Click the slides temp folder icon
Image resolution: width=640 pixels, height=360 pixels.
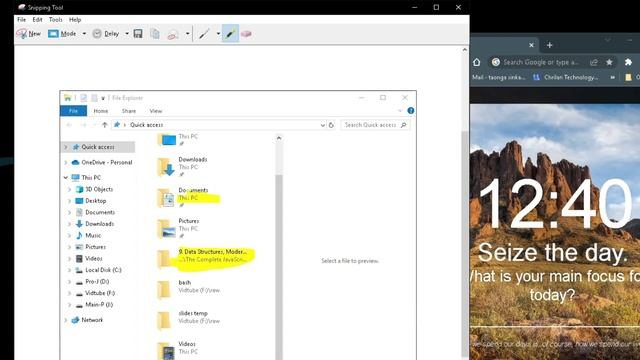click(164, 320)
